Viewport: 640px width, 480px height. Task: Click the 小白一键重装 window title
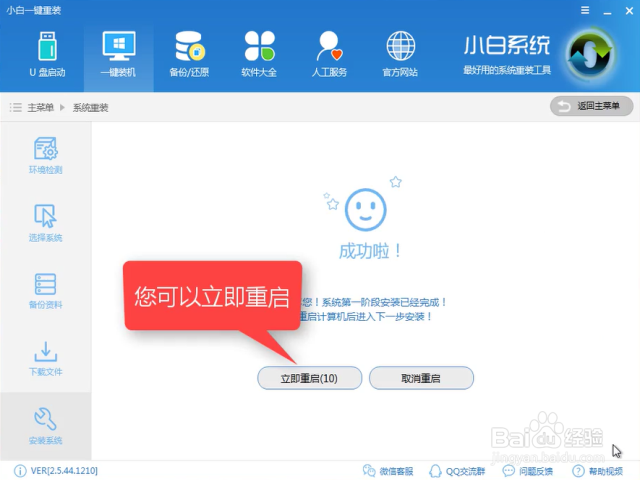33,10
